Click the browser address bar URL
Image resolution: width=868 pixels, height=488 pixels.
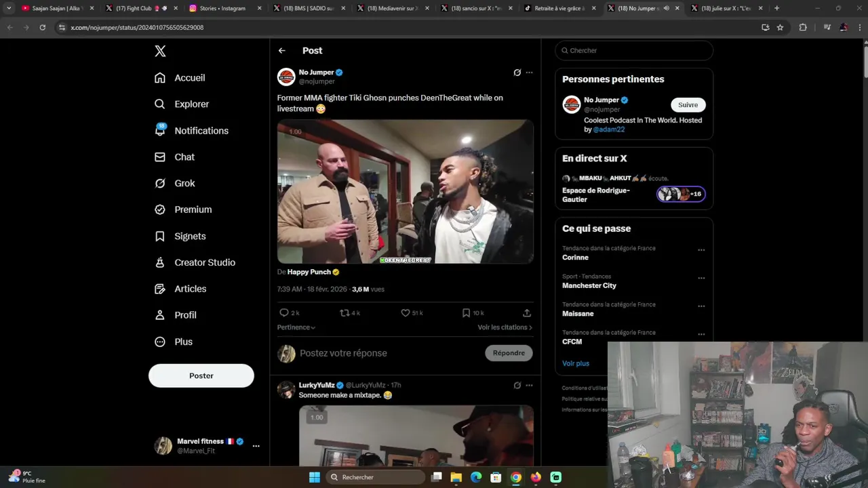click(x=137, y=27)
